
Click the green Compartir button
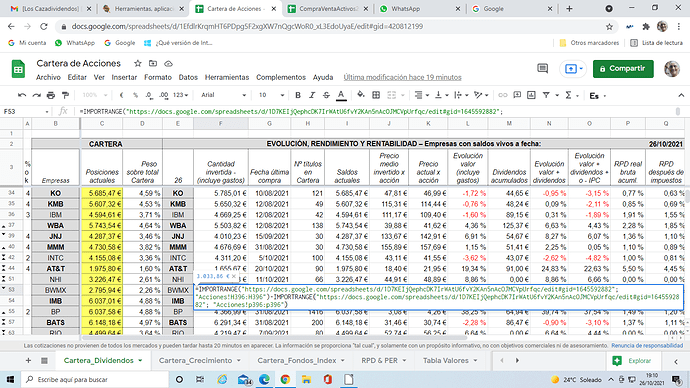(x=623, y=69)
